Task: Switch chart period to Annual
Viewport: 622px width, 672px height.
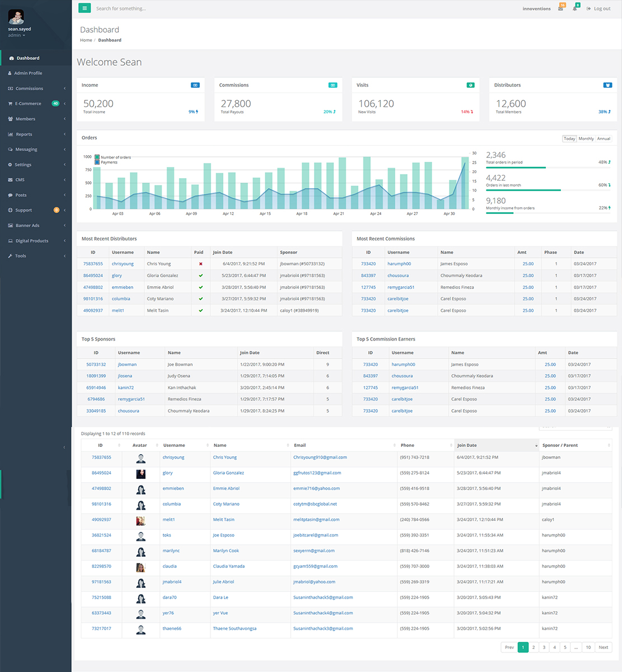Action: 604,139
